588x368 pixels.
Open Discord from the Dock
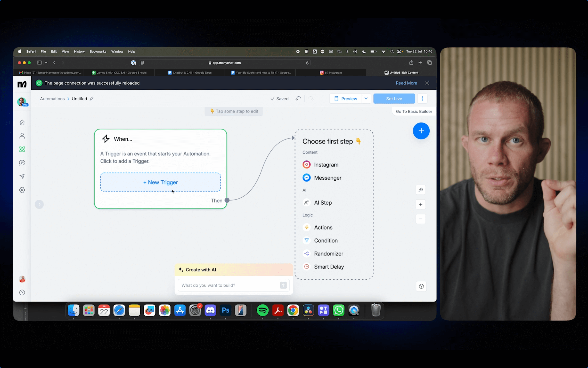pyautogui.click(x=210, y=310)
